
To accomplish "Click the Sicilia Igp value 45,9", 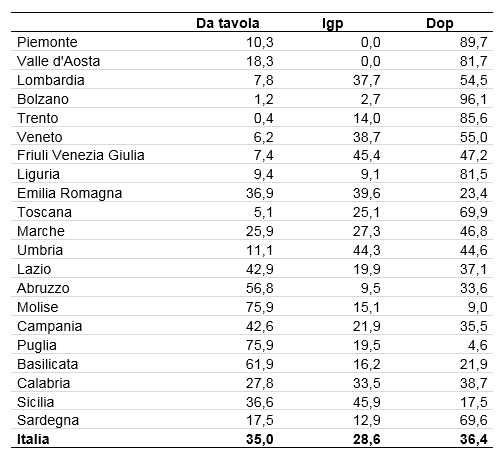I will [367, 402].
